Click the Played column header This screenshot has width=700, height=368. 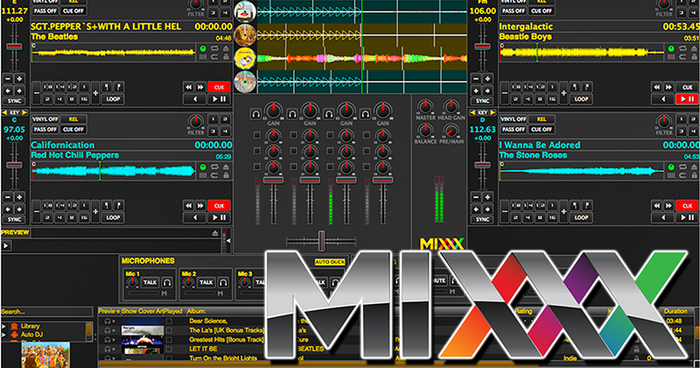(x=173, y=311)
